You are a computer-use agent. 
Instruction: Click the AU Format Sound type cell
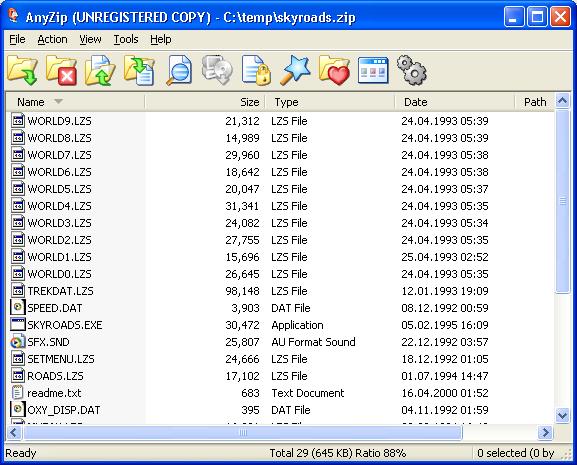[x=313, y=342]
